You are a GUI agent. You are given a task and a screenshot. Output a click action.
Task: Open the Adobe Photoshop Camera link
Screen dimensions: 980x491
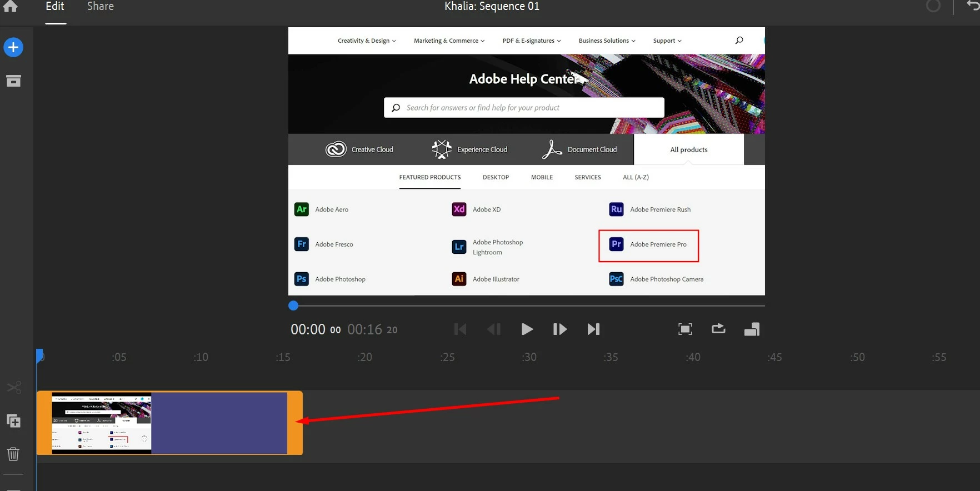[x=667, y=279]
